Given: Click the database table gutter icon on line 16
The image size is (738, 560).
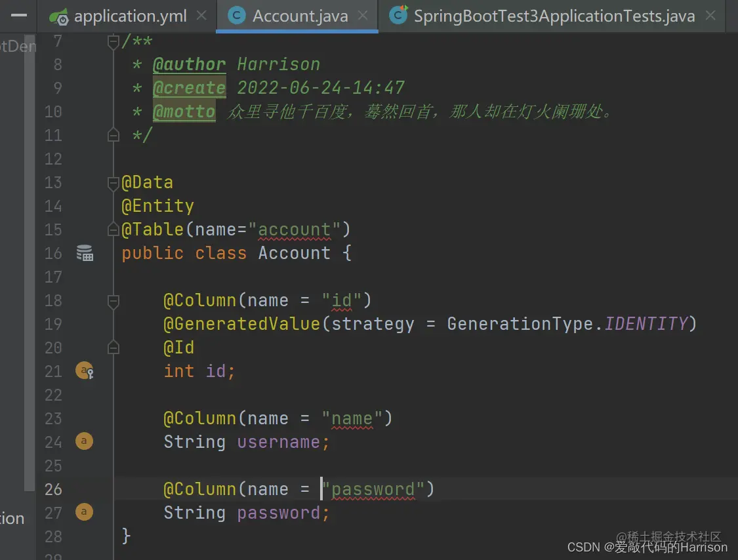Looking at the screenshot, I should coord(85,253).
